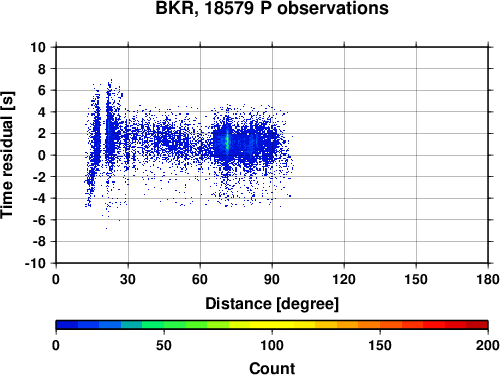This screenshot has width=500, height=375.
Task: Click the y-axis tick label '10'
Action: (38, 47)
